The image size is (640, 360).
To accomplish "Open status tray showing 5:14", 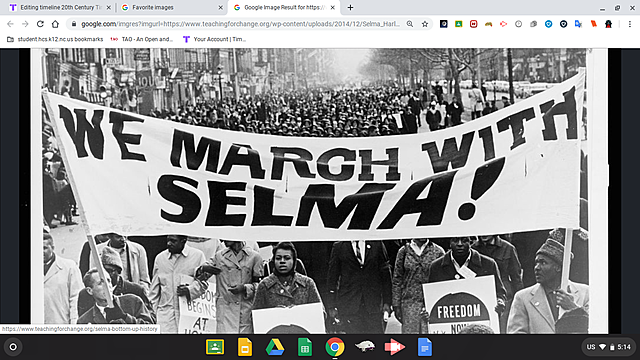I will click(x=609, y=347).
